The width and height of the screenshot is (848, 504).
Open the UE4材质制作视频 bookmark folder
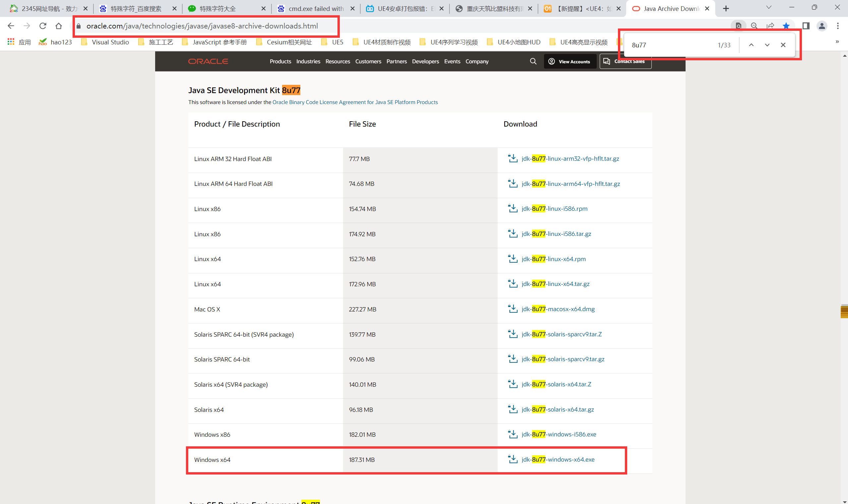tap(382, 42)
